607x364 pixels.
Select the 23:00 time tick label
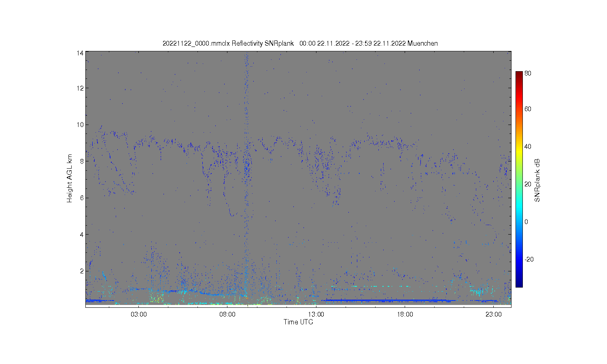[x=493, y=314]
